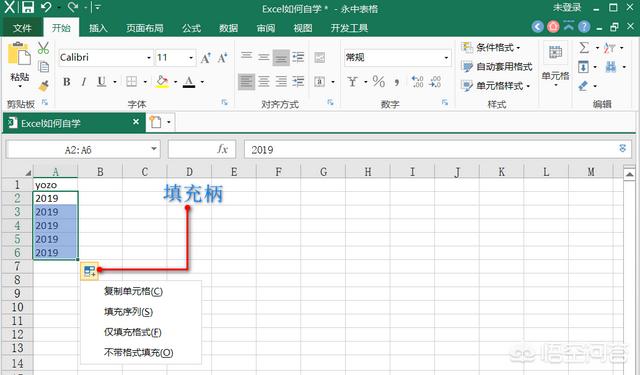Open the Font group dialog launcher

click(x=225, y=103)
